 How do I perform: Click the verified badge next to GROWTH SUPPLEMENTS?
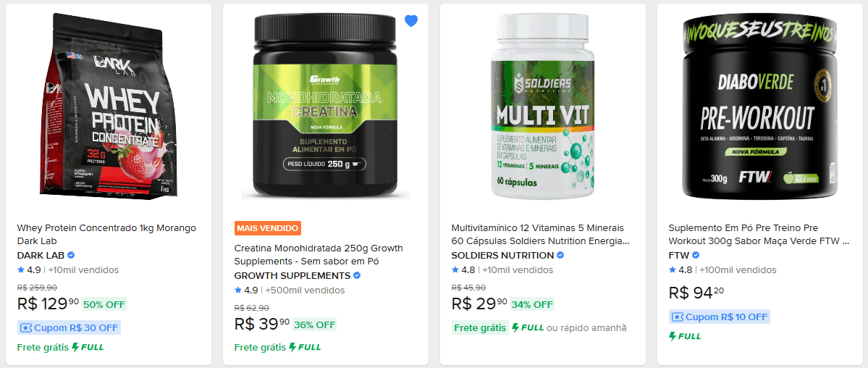[x=357, y=275]
